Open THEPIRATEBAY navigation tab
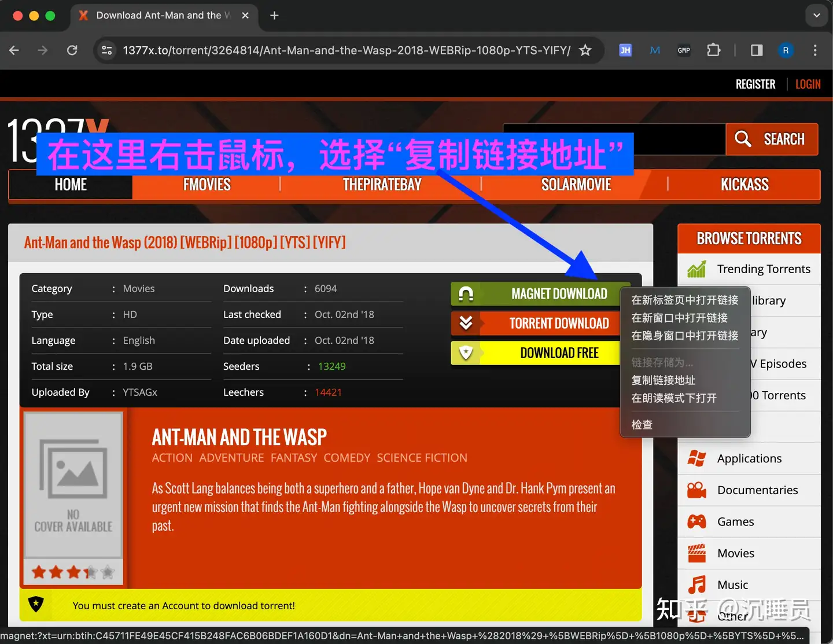 click(x=382, y=185)
